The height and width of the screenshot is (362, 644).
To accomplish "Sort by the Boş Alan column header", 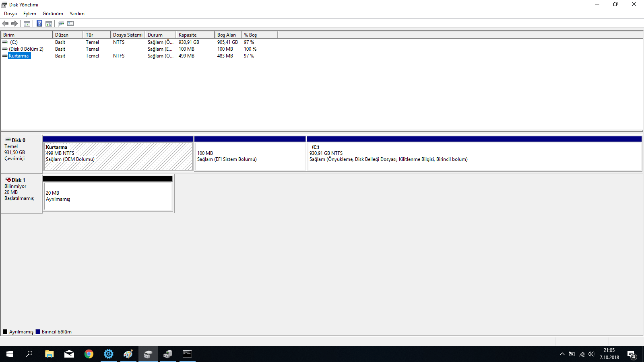I will point(228,35).
